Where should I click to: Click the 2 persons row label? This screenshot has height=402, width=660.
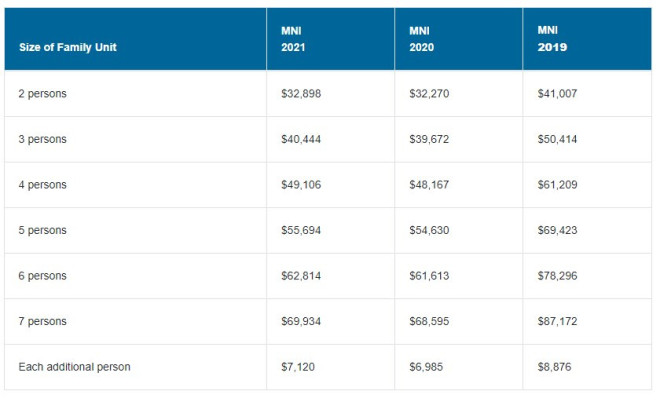[x=42, y=93]
